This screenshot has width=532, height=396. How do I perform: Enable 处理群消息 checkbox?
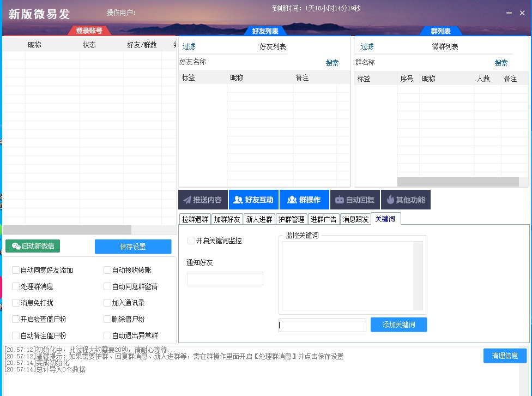click(16, 286)
